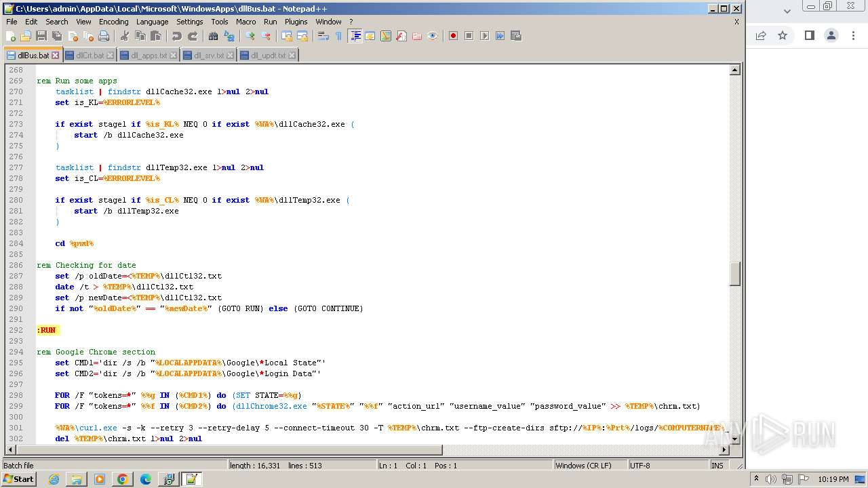Create a new document with the New icon

pyautogui.click(x=11, y=36)
